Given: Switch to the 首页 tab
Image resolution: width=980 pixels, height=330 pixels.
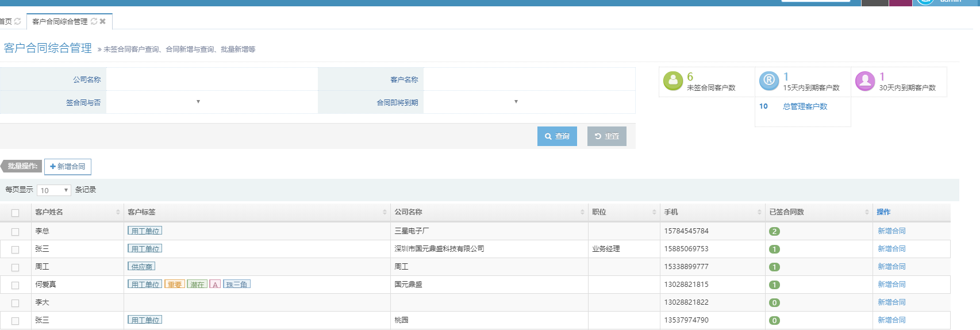Looking at the screenshot, I should 6,21.
